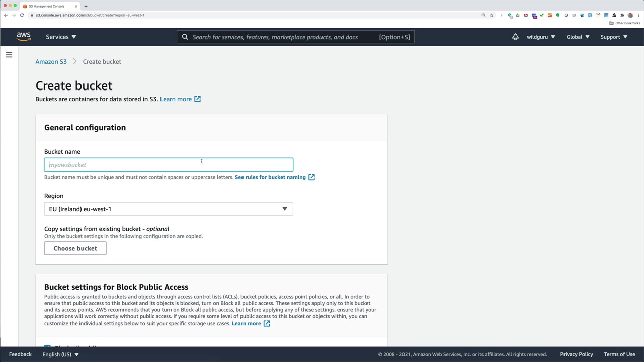Click the browser address bar URL

90,15
